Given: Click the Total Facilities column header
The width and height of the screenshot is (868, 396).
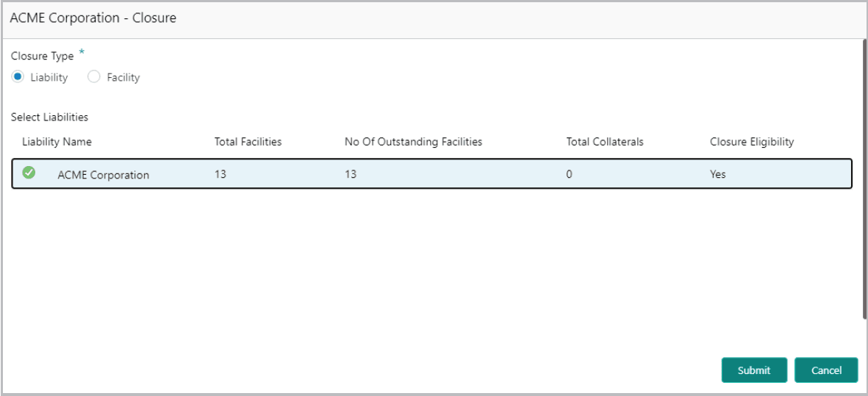Looking at the screenshot, I should pos(248,142).
